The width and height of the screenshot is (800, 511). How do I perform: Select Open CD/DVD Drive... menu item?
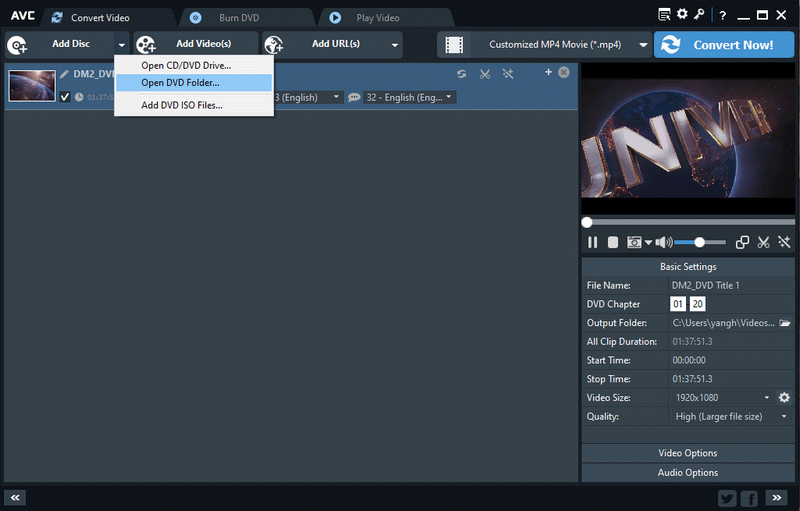(194, 65)
